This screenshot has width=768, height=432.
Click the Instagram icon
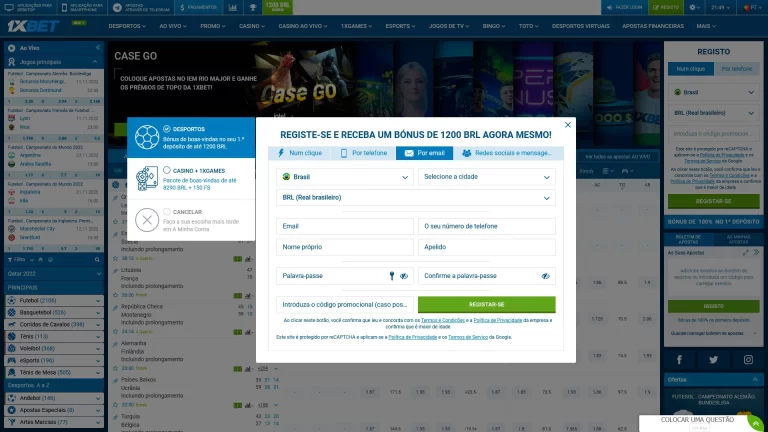coord(748,360)
